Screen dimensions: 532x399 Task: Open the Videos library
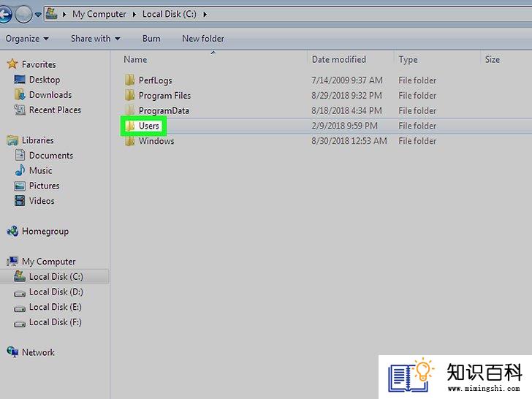(42, 201)
